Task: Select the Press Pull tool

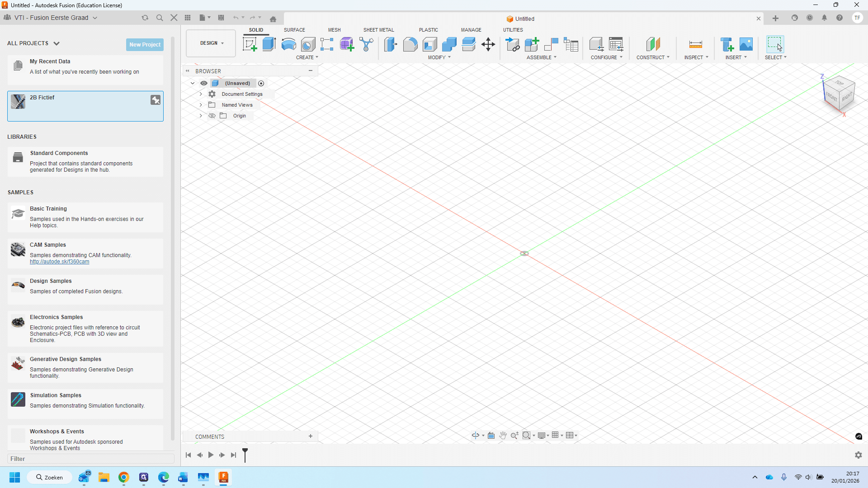Action: [x=391, y=44]
